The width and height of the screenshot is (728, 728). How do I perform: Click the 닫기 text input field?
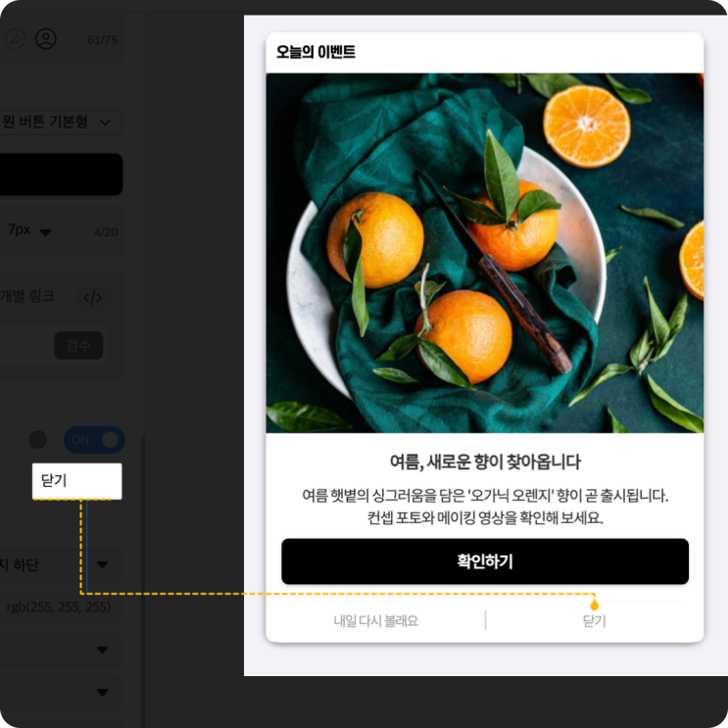[x=77, y=481]
